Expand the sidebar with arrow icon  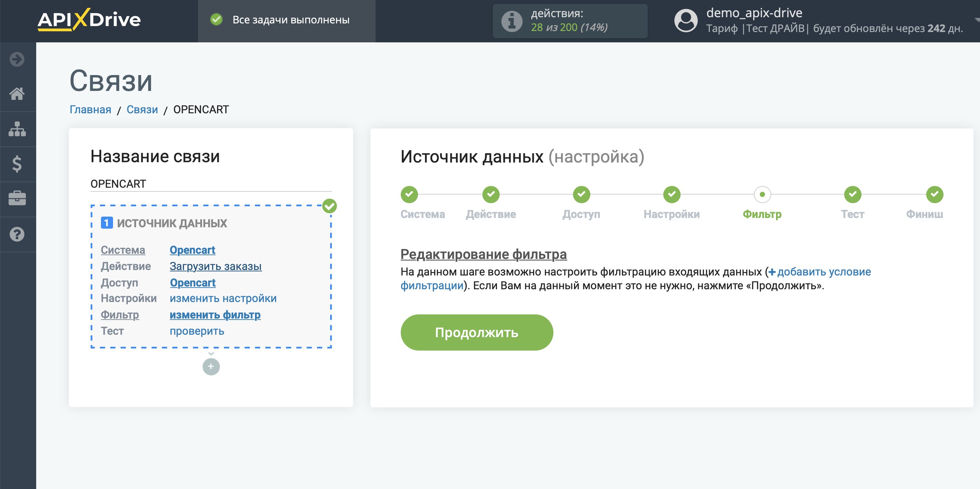[17, 59]
